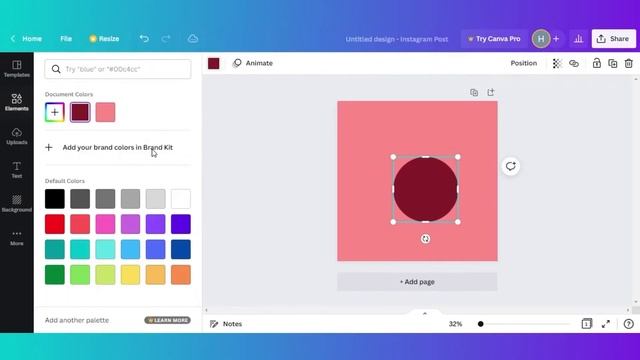Open the grid view page icon
This screenshot has width=640, height=360.
click(587, 324)
